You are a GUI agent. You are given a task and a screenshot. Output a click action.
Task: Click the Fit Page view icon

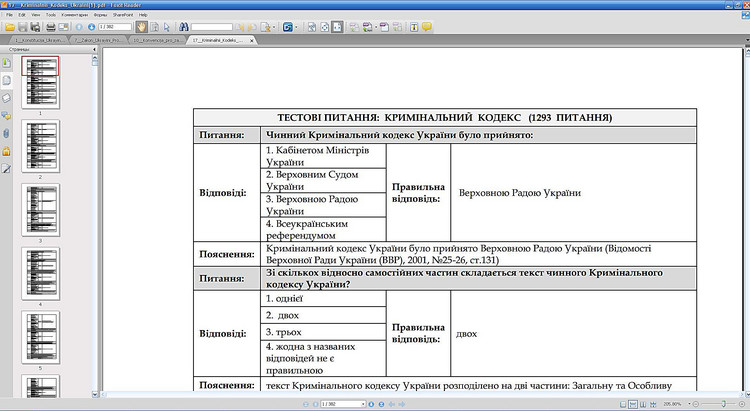coord(324,27)
